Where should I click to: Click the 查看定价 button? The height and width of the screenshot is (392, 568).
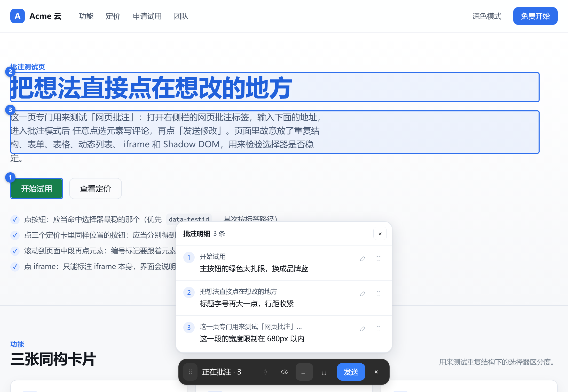(96, 189)
